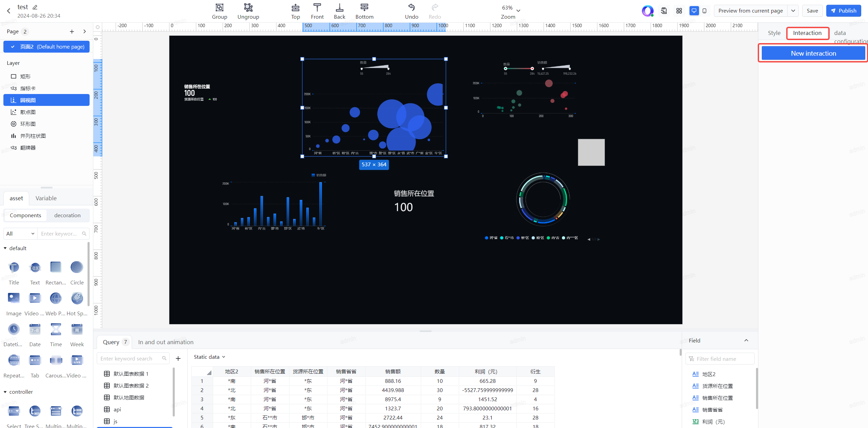868x428 pixels.
Task: Add the Tab component
Action: point(35,366)
